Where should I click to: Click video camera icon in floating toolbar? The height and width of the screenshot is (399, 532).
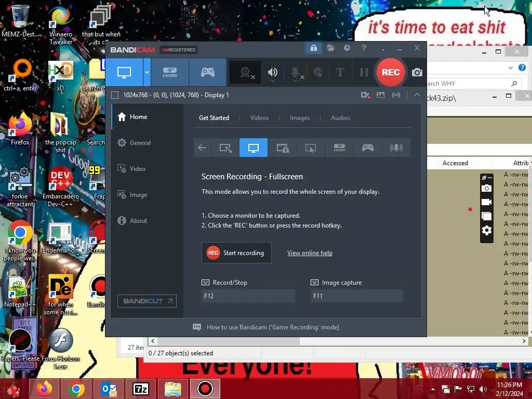(486, 202)
